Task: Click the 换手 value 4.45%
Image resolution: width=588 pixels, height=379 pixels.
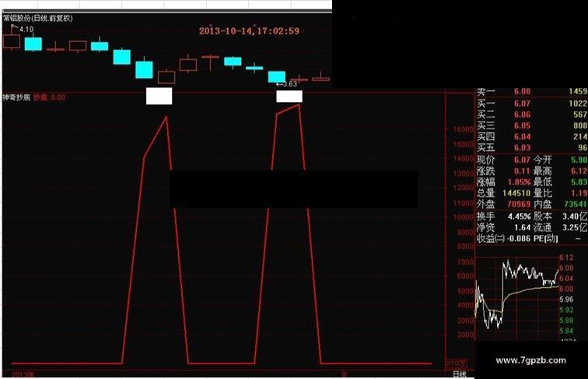Action: (520, 216)
